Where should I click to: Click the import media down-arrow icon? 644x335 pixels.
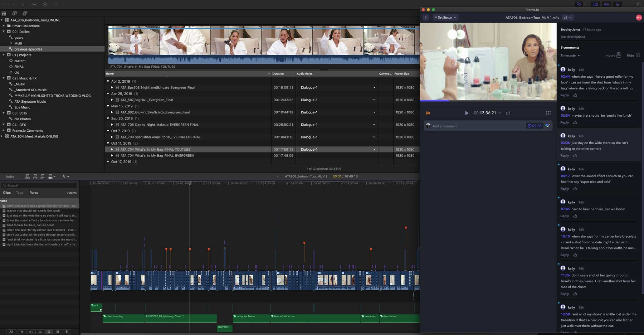pyautogui.click(x=23, y=4)
